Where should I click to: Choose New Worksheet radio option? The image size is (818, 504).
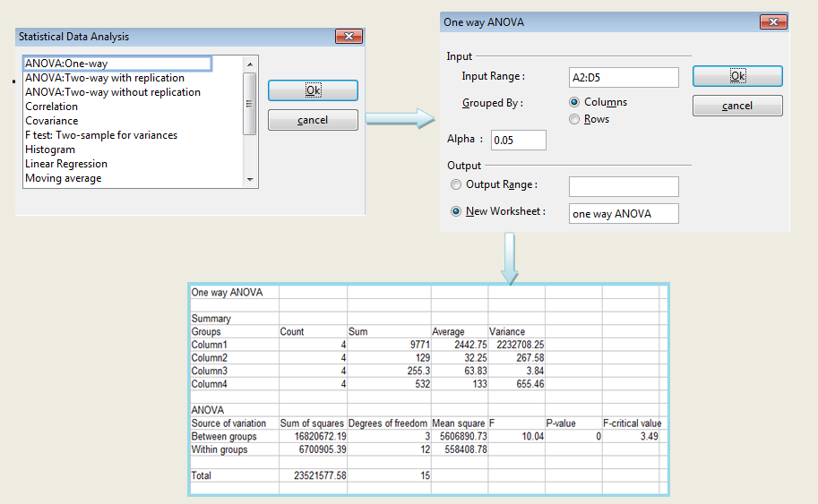coord(457,212)
